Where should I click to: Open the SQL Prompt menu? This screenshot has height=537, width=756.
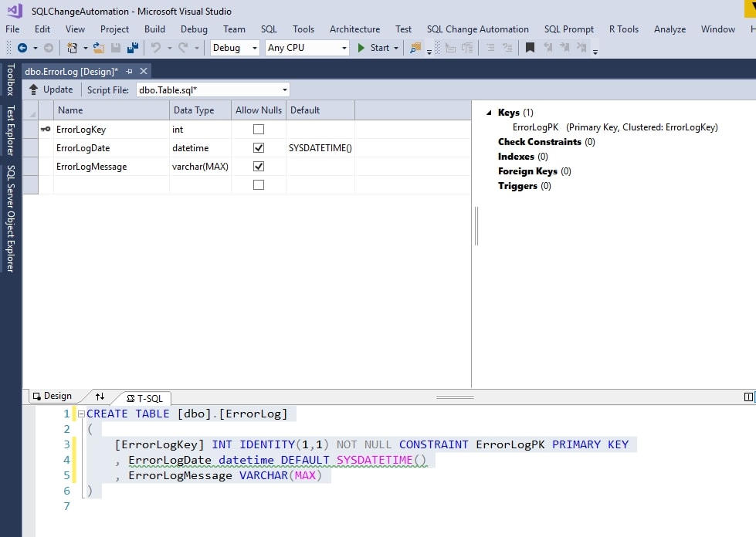click(569, 29)
